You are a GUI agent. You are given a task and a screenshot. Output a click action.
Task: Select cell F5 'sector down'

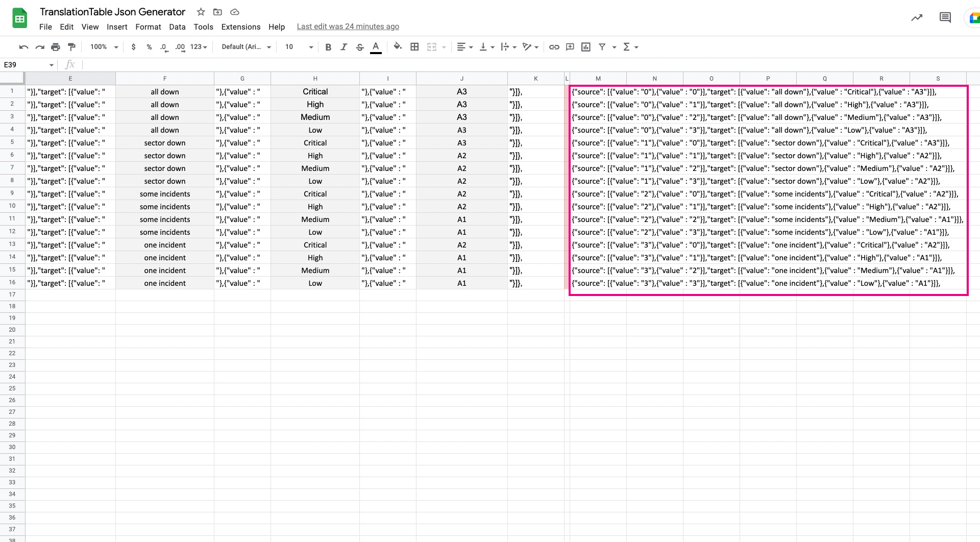[165, 143]
